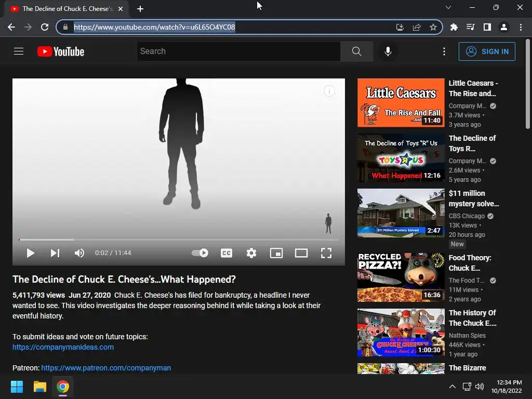Bookmark this tab star icon
The height and width of the screenshot is (399, 532).
(433, 27)
